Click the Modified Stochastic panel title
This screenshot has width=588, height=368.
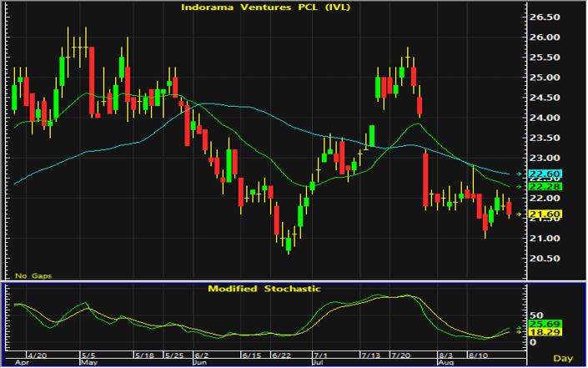pyautogui.click(x=264, y=289)
